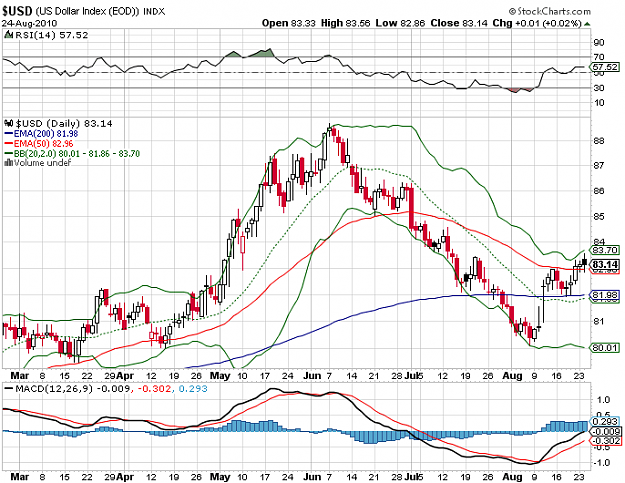Screen dimensions: 625x483
Task: Click the -1.0 MACD axis label
Action: pos(601,463)
